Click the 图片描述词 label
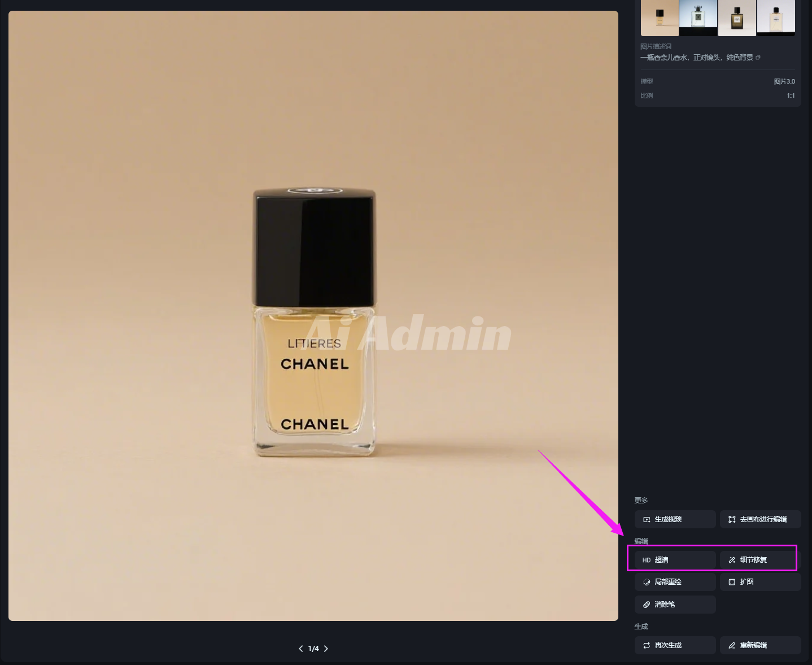This screenshot has height=665, width=812. point(656,46)
